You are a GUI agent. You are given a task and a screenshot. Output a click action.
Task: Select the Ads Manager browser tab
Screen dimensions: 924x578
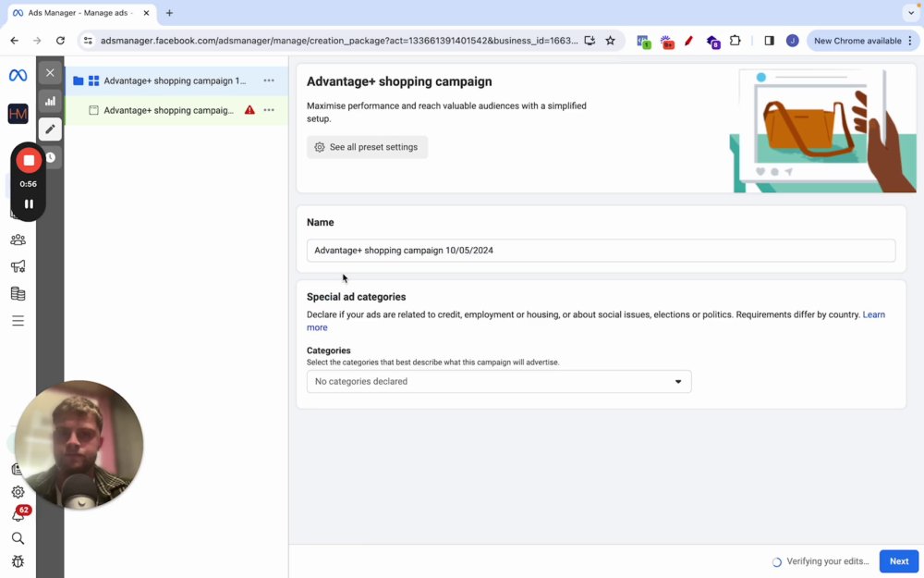pos(80,13)
